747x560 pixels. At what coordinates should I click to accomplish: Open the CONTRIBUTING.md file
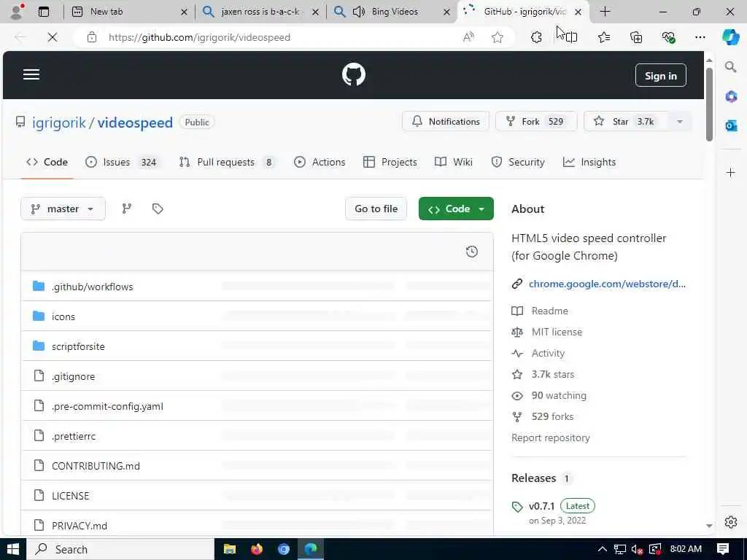click(x=96, y=466)
